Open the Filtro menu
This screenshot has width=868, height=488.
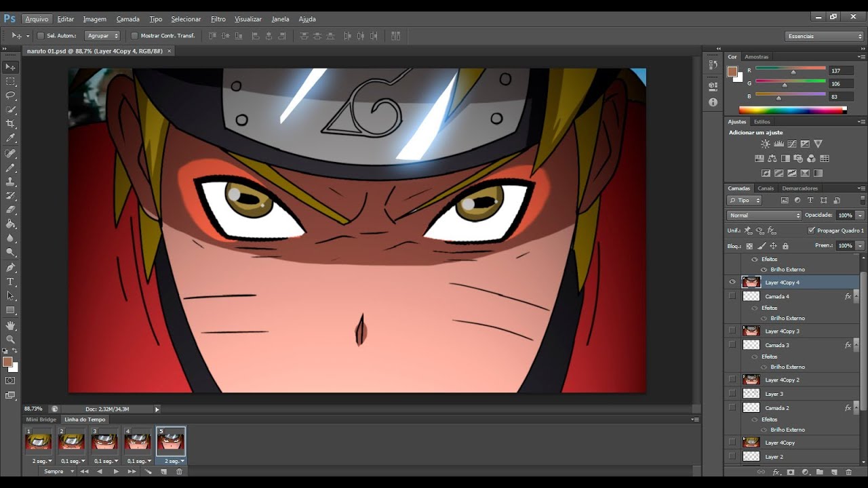[x=218, y=19]
